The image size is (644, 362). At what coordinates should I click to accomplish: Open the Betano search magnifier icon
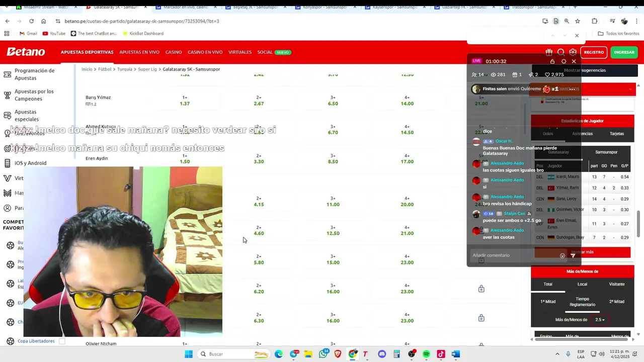(561, 52)
